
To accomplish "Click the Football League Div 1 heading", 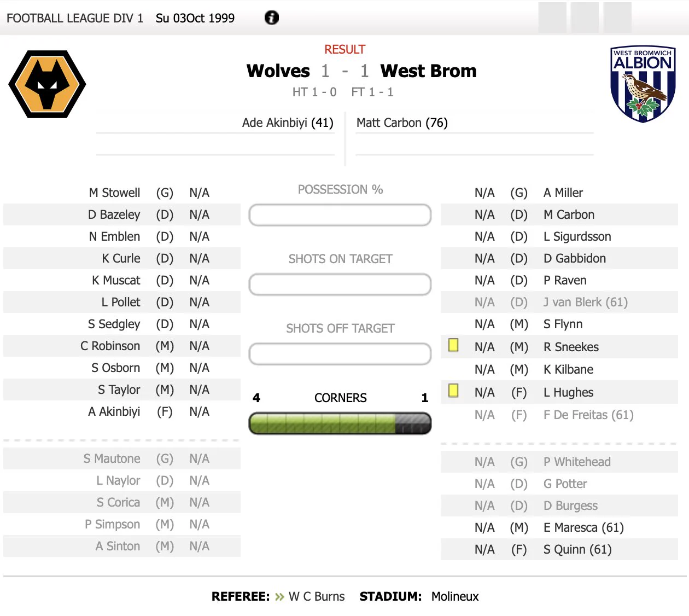I will (x=75, y=18).
